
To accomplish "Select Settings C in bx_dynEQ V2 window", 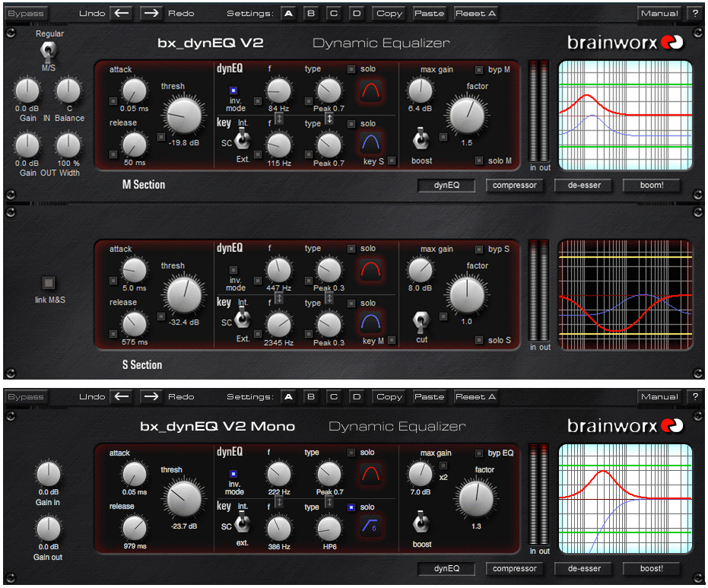I will (x=334, y=13).
